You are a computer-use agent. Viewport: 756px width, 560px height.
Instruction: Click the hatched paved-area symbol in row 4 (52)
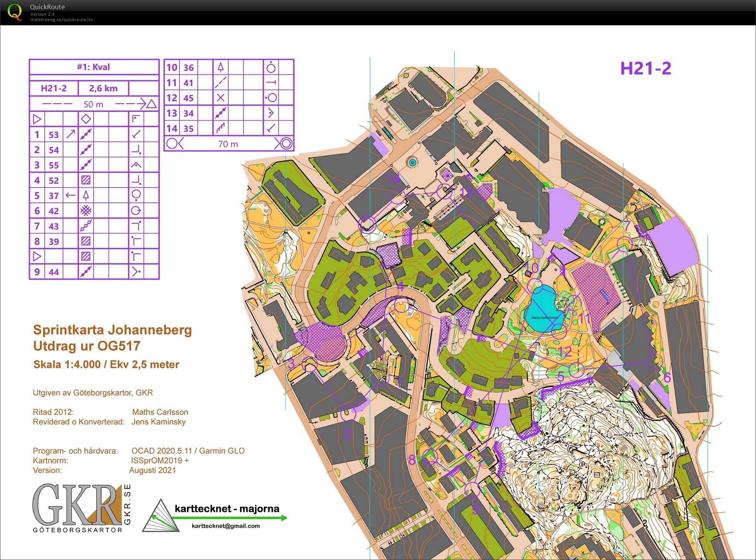coord(86,180)
